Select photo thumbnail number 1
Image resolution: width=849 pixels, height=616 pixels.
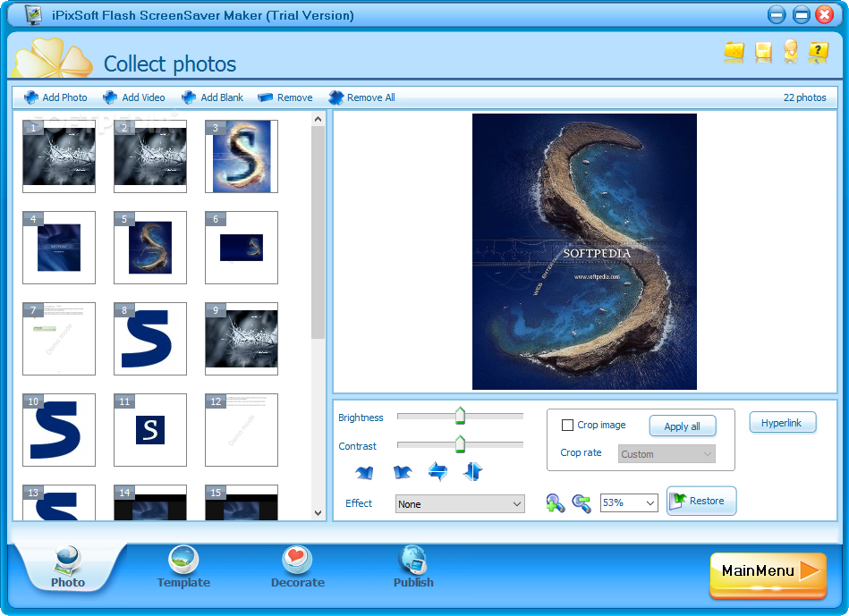pos(59,156)
